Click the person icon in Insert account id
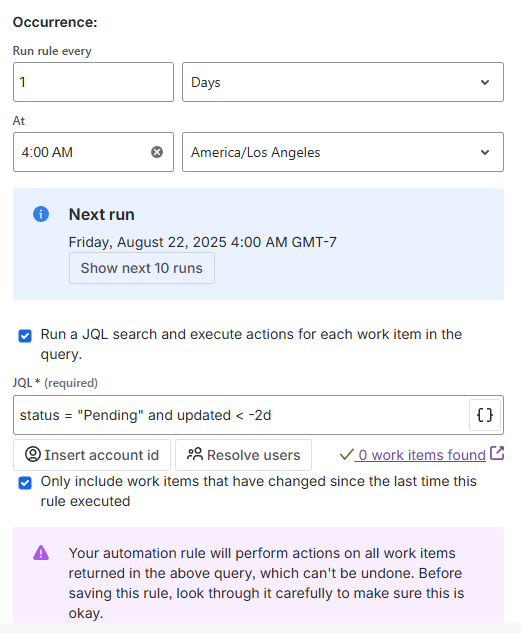 (x=33, y=454)
